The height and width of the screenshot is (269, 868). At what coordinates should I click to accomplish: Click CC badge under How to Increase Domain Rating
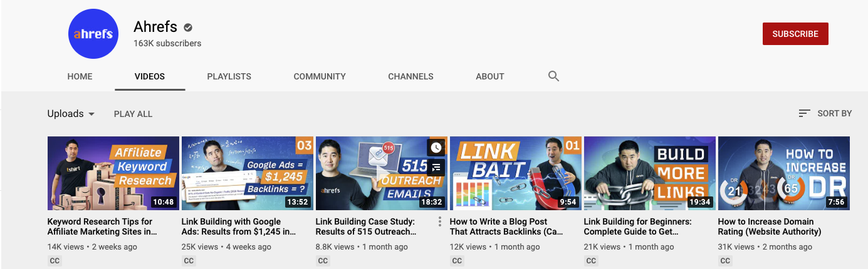pos(725,261)
